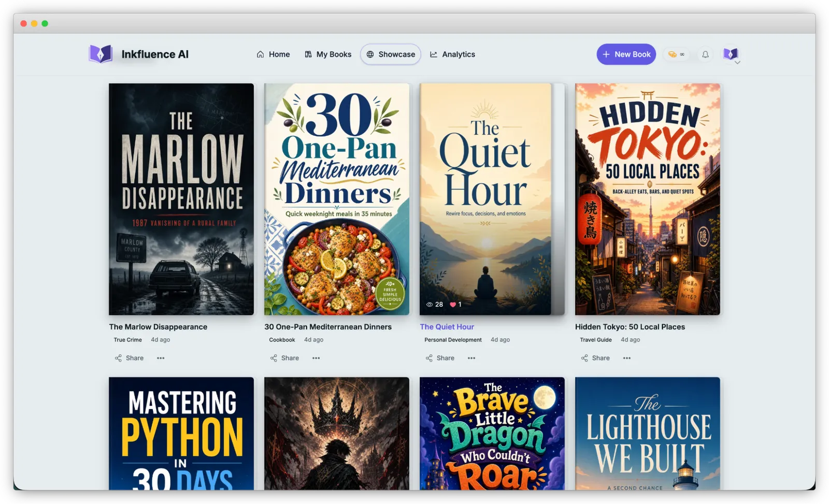The image size is (829, 504).
Task: Click The Marlow Disappearance title text
Action: pos(158,327)
